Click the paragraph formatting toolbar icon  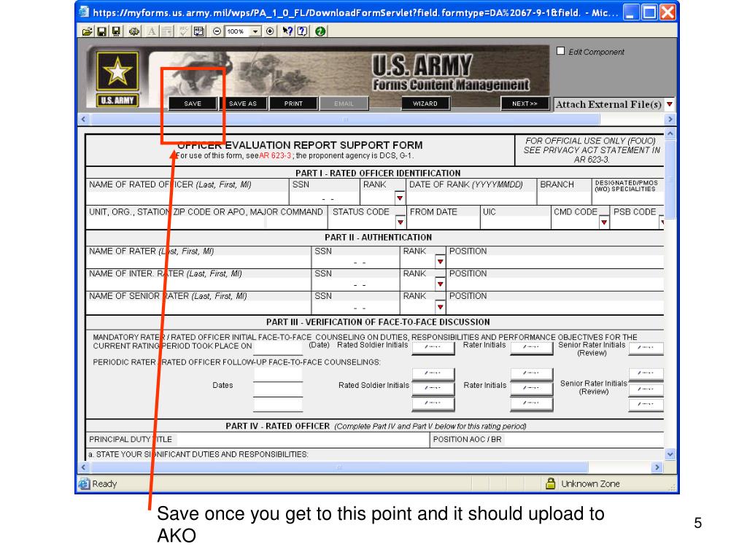point(167,31)
